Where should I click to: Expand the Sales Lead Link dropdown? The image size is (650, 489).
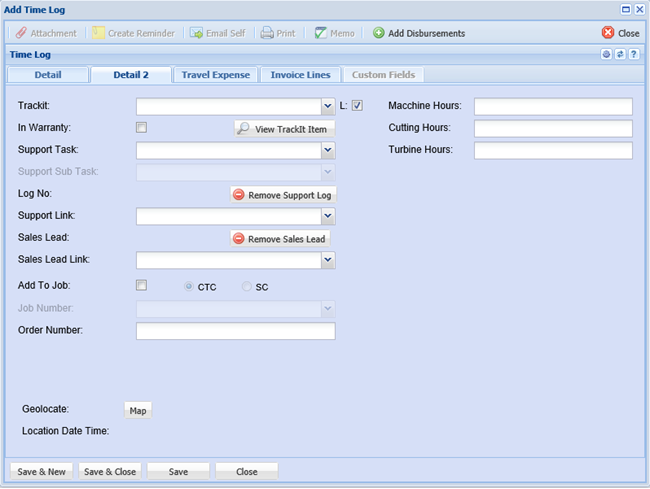(x=328, y=260)
